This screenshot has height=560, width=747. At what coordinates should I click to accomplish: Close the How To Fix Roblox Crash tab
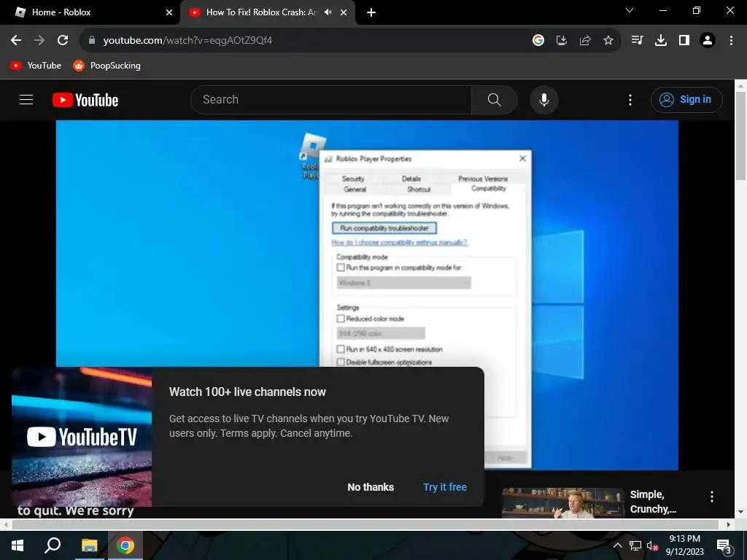click(344, 12)
